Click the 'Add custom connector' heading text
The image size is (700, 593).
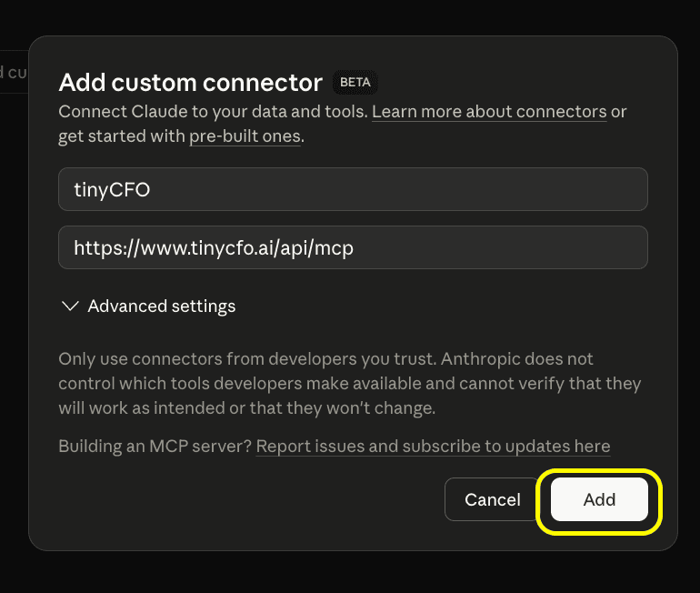[191, 83]
